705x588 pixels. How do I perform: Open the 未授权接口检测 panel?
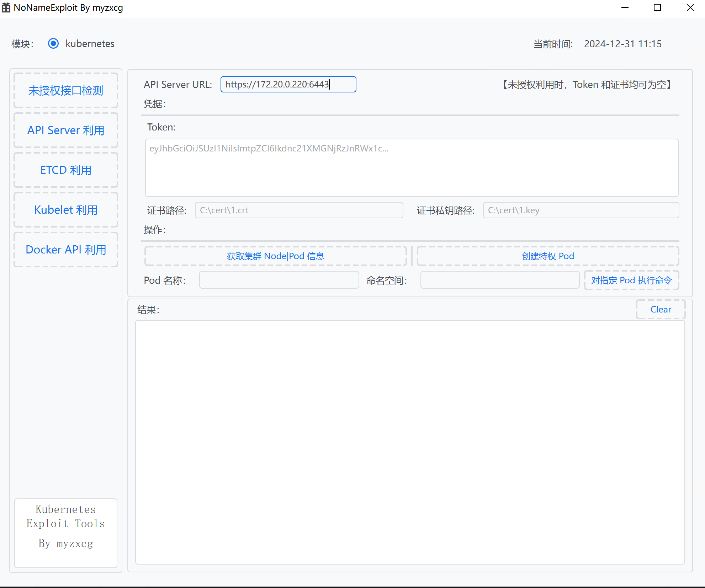pos(66,90)
